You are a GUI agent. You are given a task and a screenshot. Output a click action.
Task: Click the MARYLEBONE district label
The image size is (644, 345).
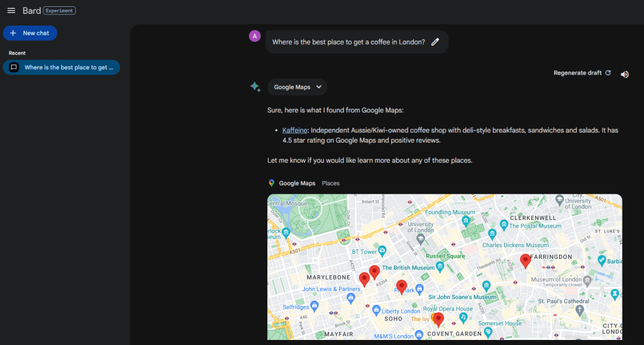pyautogui.click(x=328, y=277)
